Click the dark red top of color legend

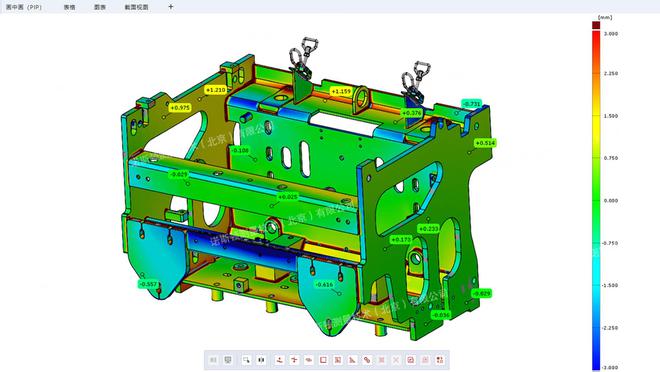596,25
